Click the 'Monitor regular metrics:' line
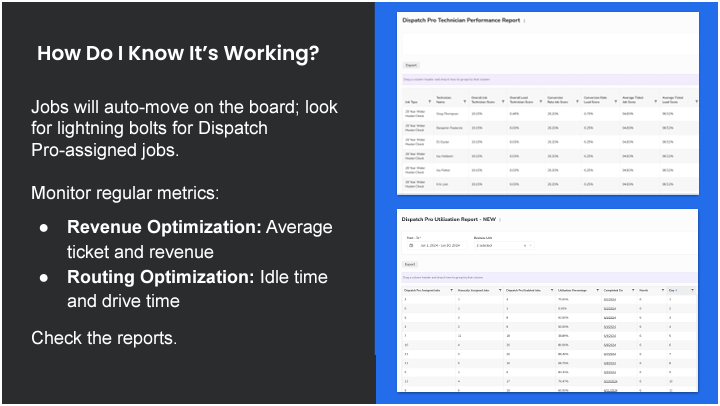720x406 pixels. click(125, 193)
